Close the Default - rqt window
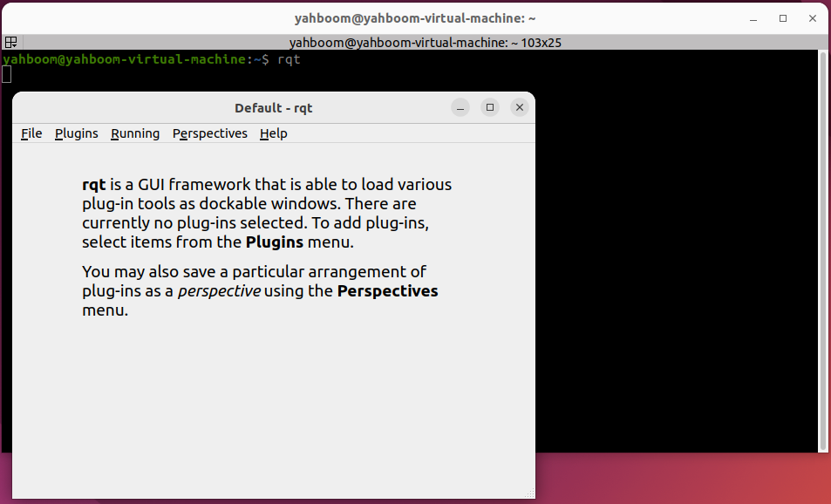The image size is (831, 504). coord(520,107)
